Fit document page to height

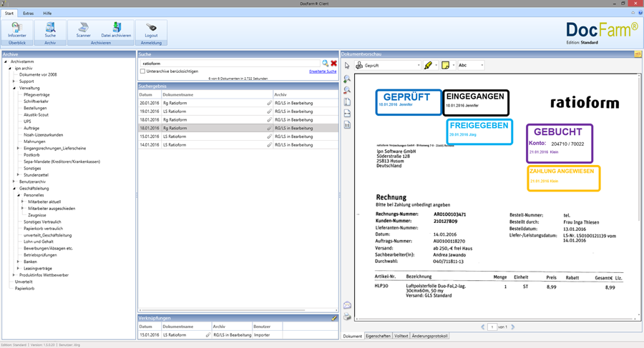point(347,101)
